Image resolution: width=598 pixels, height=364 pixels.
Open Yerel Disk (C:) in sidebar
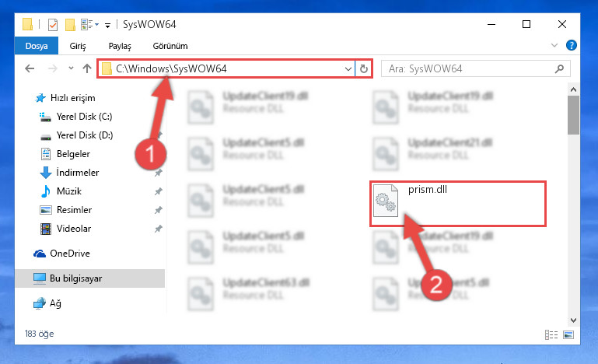tap(84, 117)
